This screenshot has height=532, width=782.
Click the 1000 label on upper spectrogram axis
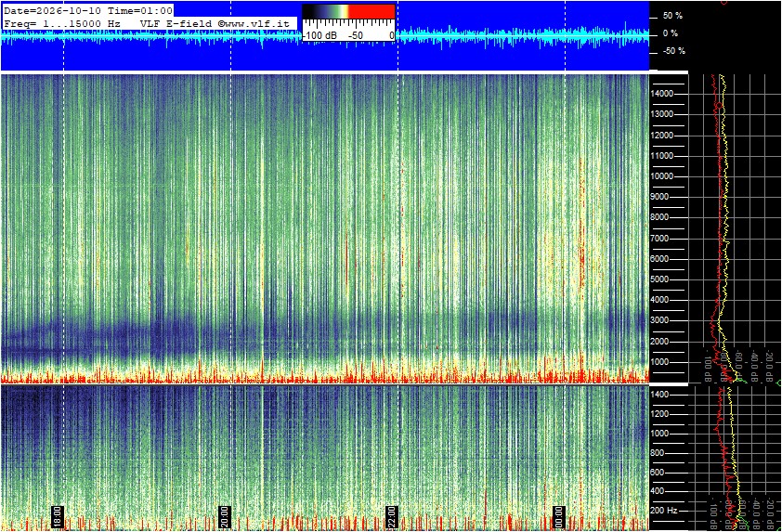[x=659, y=362]
